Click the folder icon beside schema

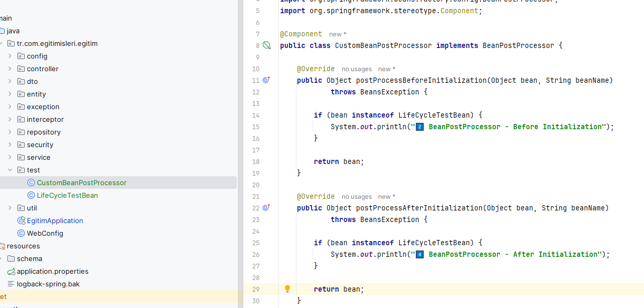pos(11,258)
